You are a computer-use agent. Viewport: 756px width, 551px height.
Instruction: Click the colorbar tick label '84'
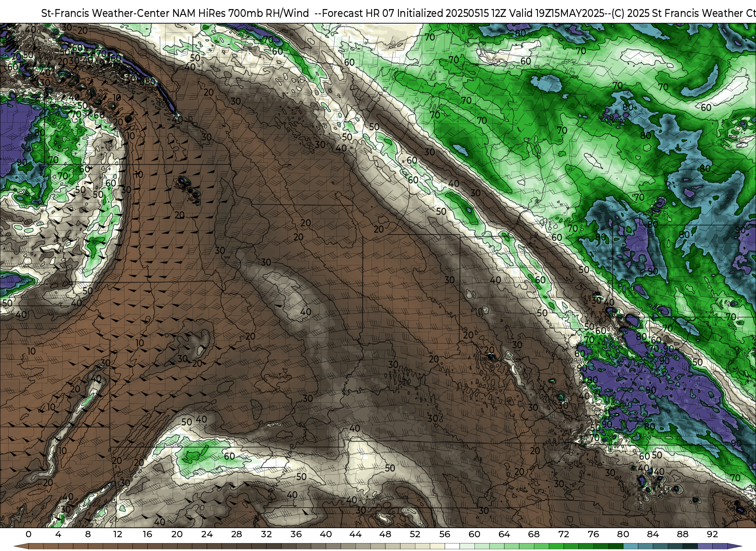click(x=653, y=534)
